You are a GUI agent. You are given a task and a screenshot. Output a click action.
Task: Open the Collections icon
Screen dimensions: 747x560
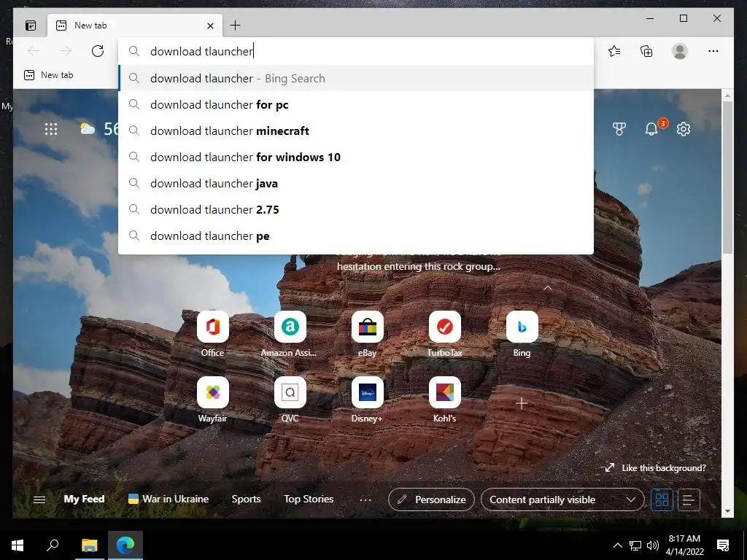pos(646,51)
